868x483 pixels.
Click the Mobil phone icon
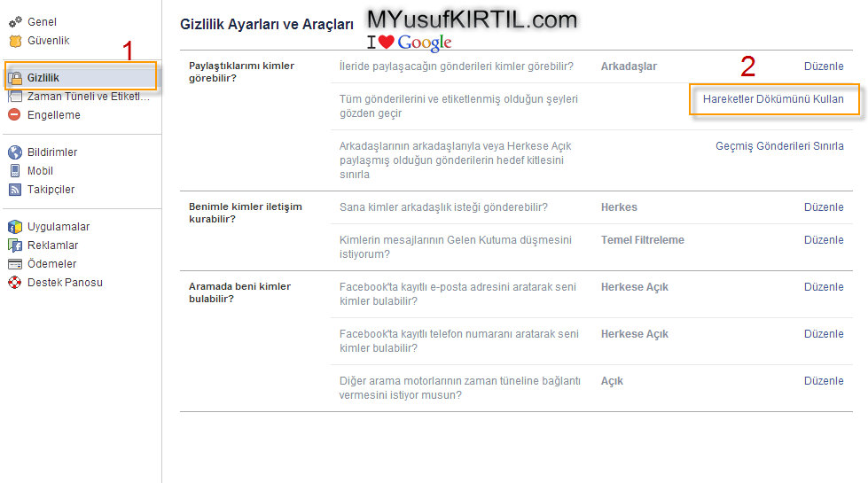coord(15,171)
